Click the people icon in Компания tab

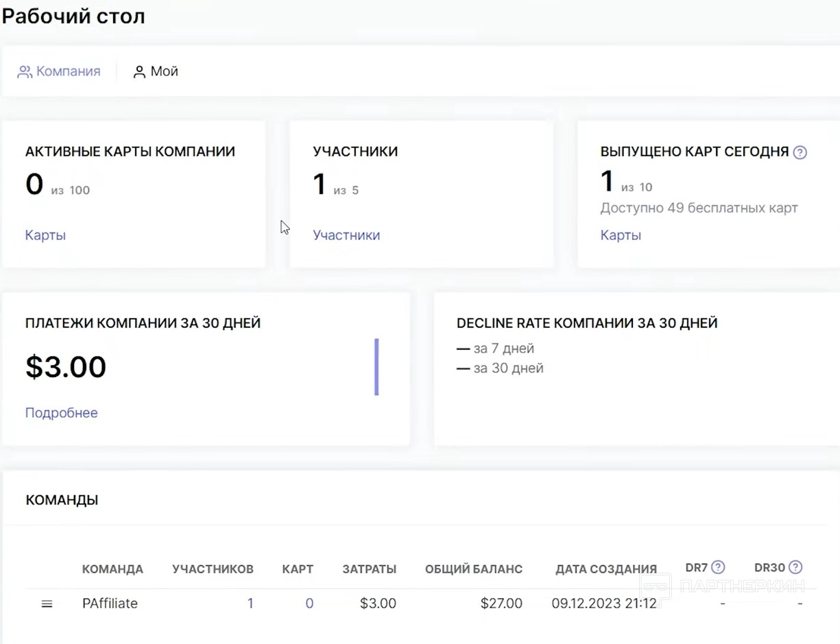25,72
